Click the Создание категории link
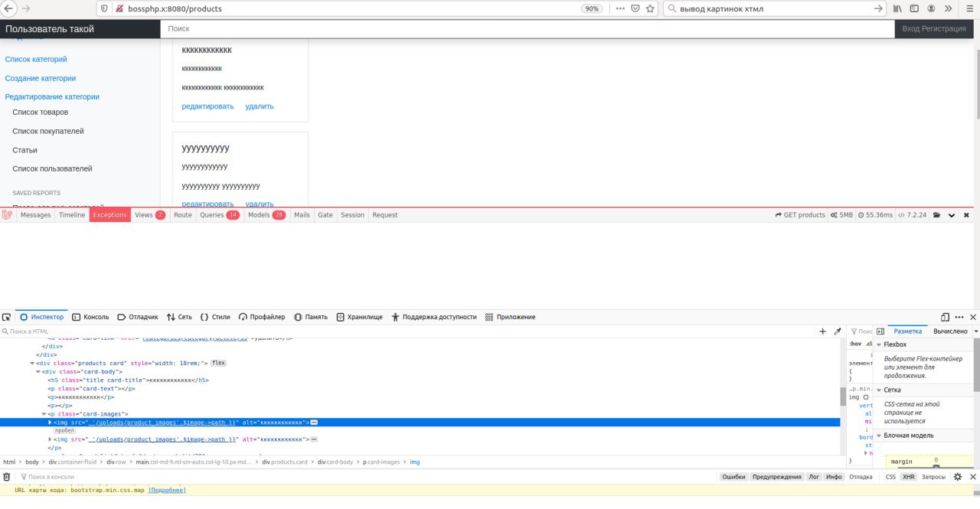This screenshot has width=980, height=509. [x=41, y=78]
